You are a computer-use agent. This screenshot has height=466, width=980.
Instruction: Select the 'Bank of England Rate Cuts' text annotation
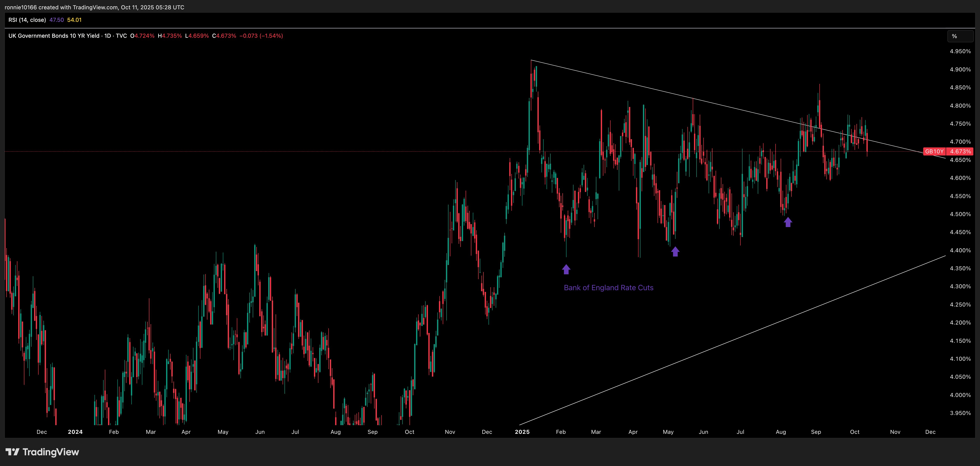click(608, 288)
